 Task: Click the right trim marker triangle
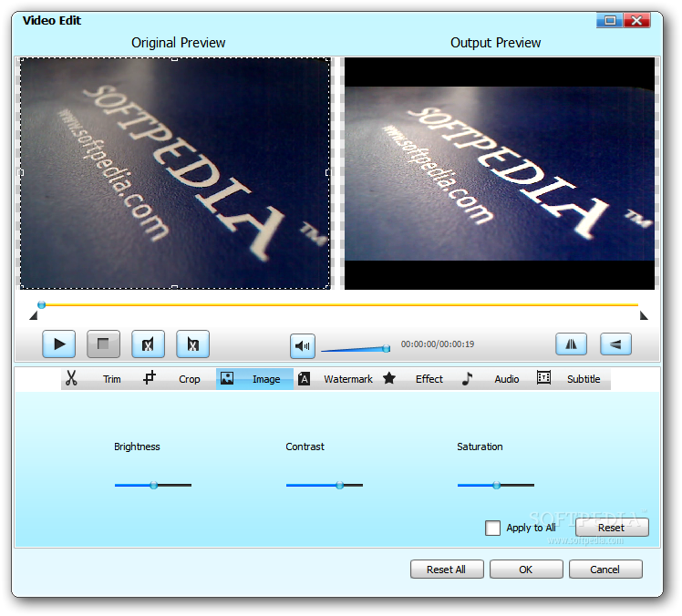click(x=644, y=315)
